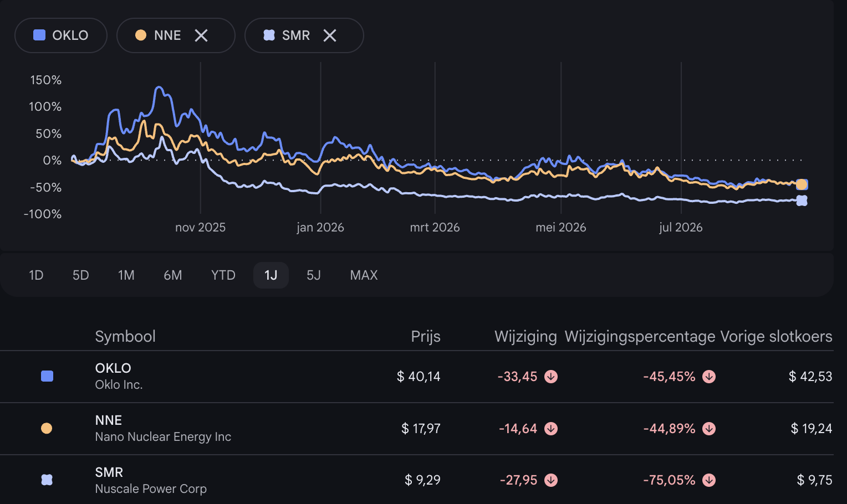Click the SMR endpoint marker on the chart
This screenshot has height=504, width=847.
(802, 200)
